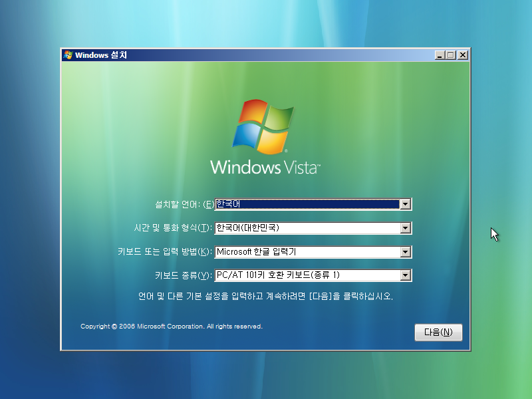
Task: Open the 키보드 또는 입력 방법 dropdown arrow
Action: point(405,252)
